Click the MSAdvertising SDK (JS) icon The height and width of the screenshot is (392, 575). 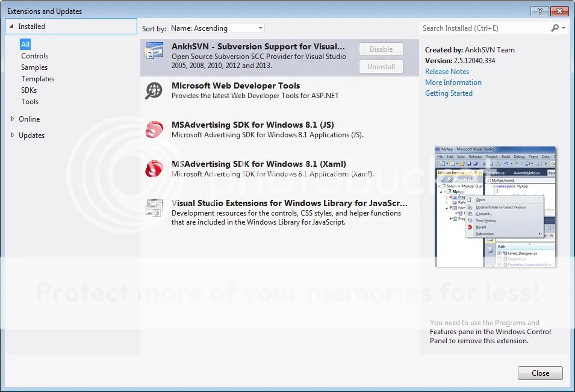(x=154, y=129)
